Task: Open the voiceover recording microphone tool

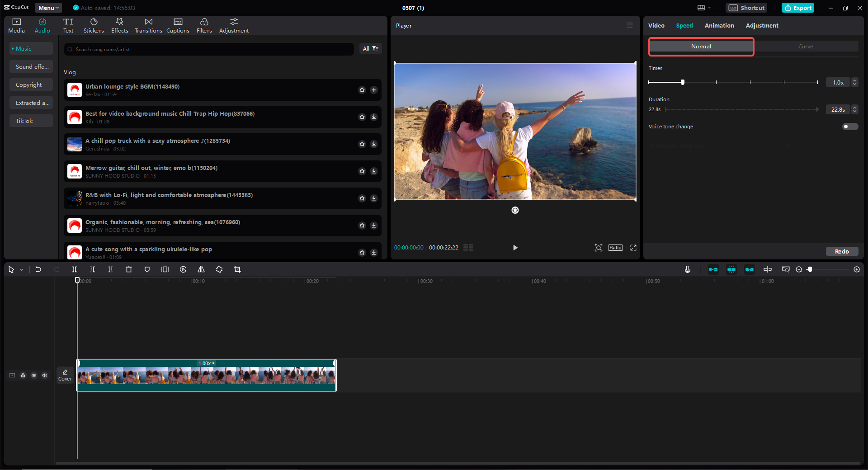Action: (687, 269)
